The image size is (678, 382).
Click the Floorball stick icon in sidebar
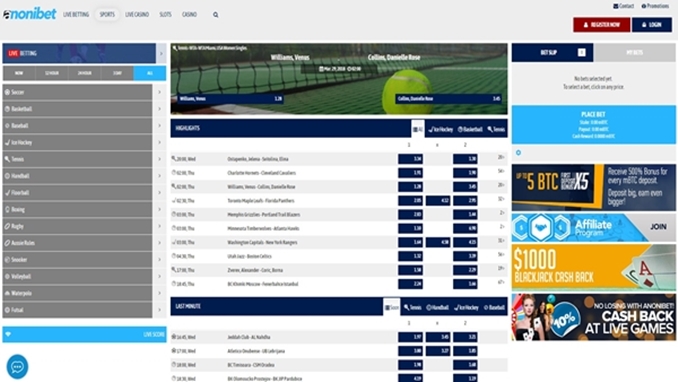[x=7, y=193]
